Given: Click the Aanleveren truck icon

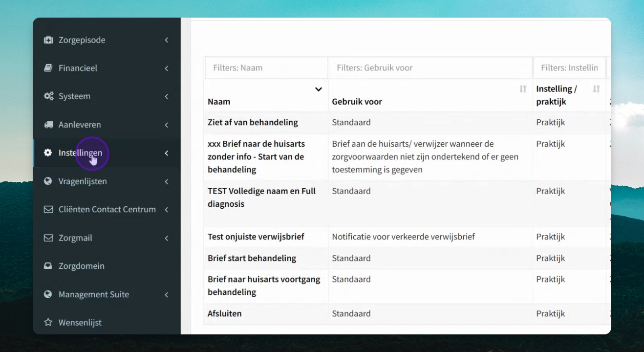Looking at the screenshot, I should pyautogui.click(x=48, y=125).
